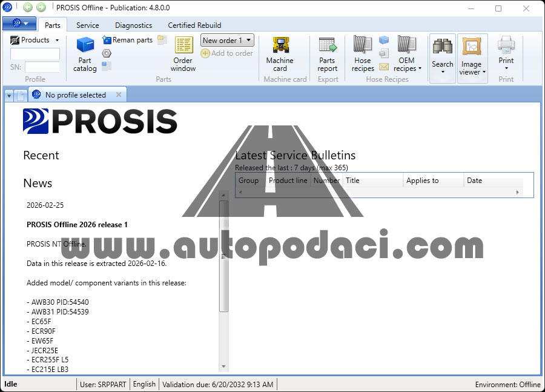The height and width of the screenshot is (392, 545).
Task: Click the Print printer icon
Action: pyautogui.click(x=506, y=44)
